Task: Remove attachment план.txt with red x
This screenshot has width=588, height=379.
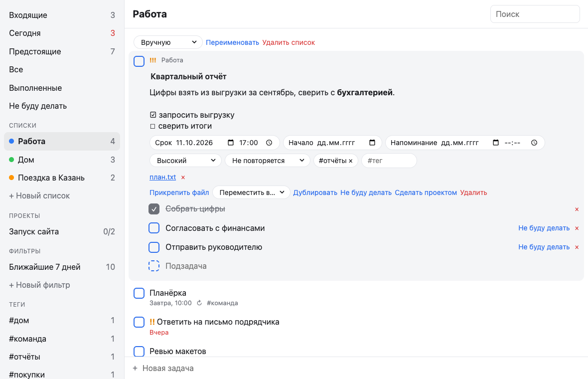Action: tap(183, 178)
